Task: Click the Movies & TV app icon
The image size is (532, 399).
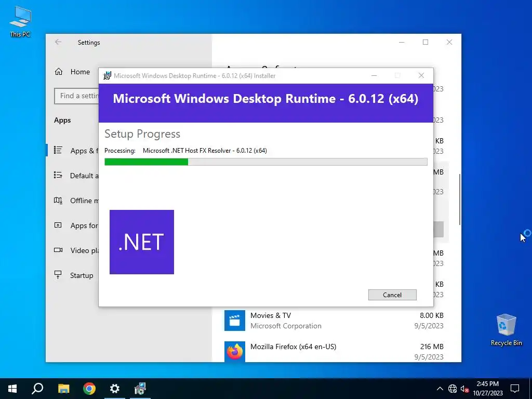Action: (235, 320)
